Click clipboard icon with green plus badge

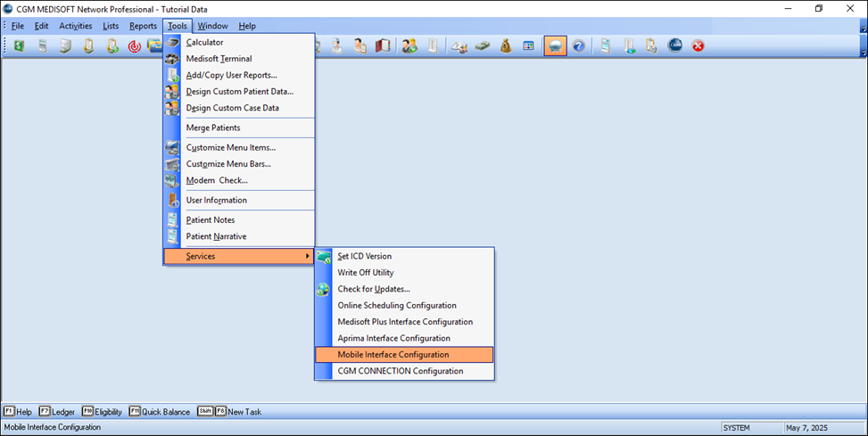click(x=112, y=46)
